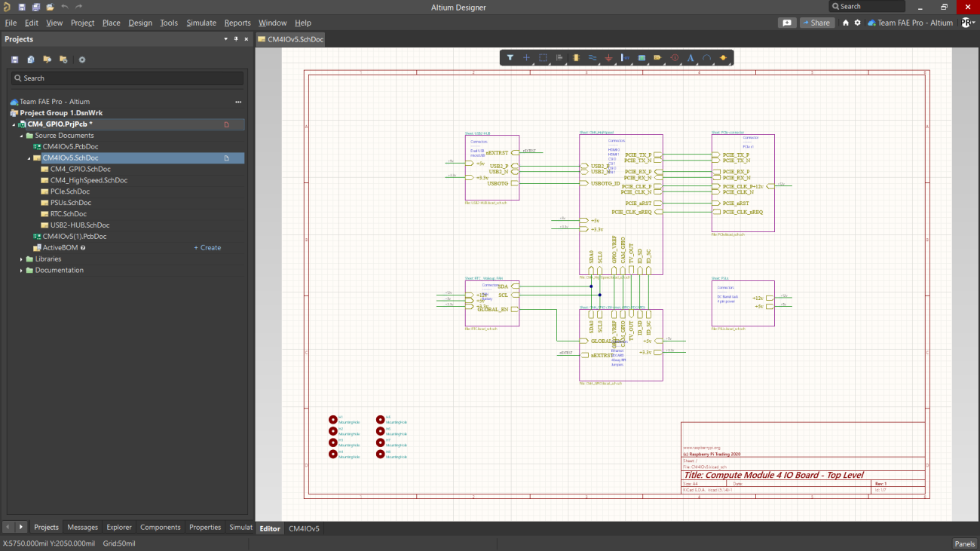Expand the Libraries tree item

20,259
